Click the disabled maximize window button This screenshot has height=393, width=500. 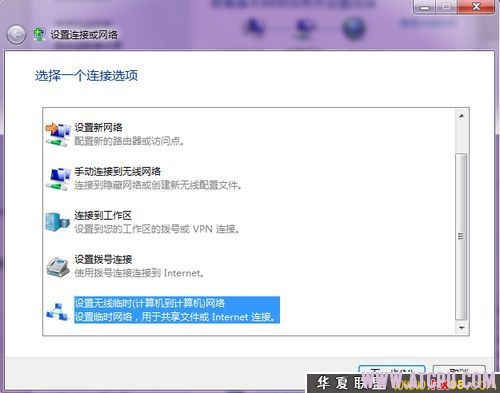pos(447,6)
